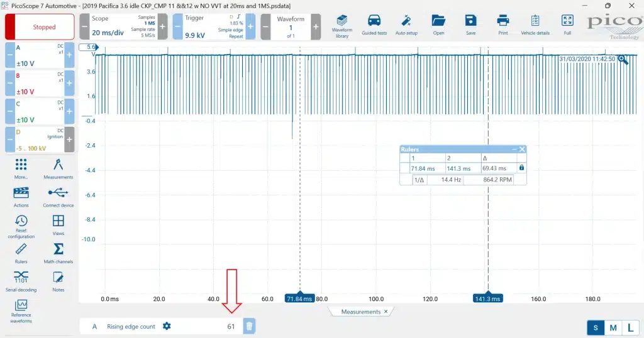Close the Measurements tab
644x338 pixels.
coord(386,312)
